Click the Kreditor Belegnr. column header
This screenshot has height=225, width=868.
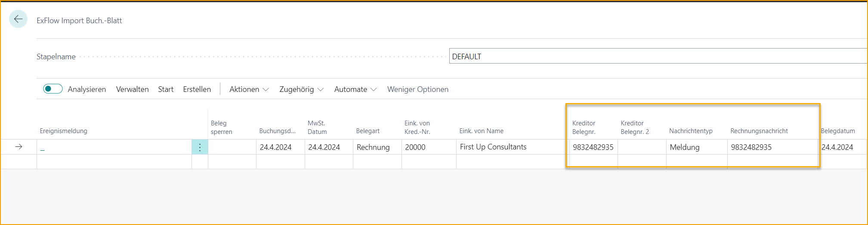click(x=584, y=128)
